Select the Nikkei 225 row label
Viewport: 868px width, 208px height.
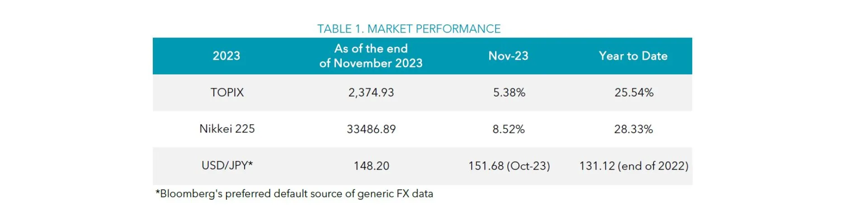[227, 129]
